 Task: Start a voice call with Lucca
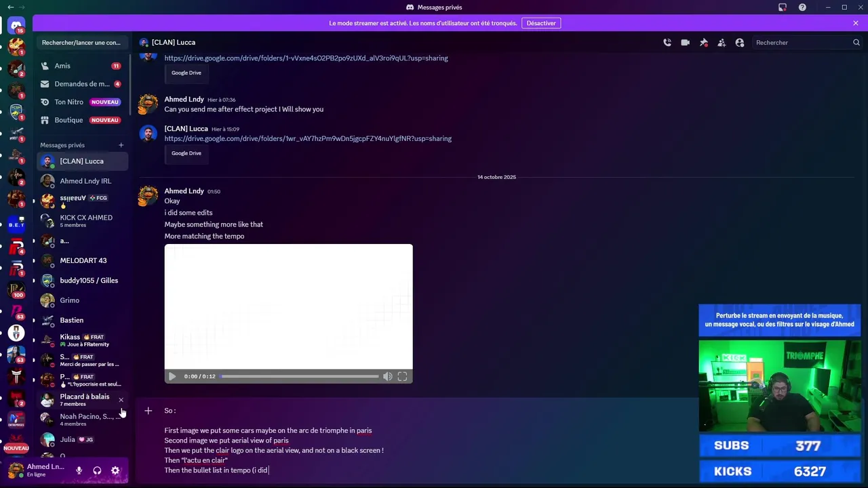[x=667, y=43]
